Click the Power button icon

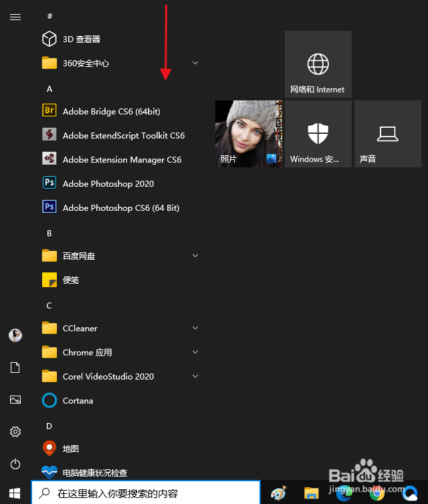15,464
